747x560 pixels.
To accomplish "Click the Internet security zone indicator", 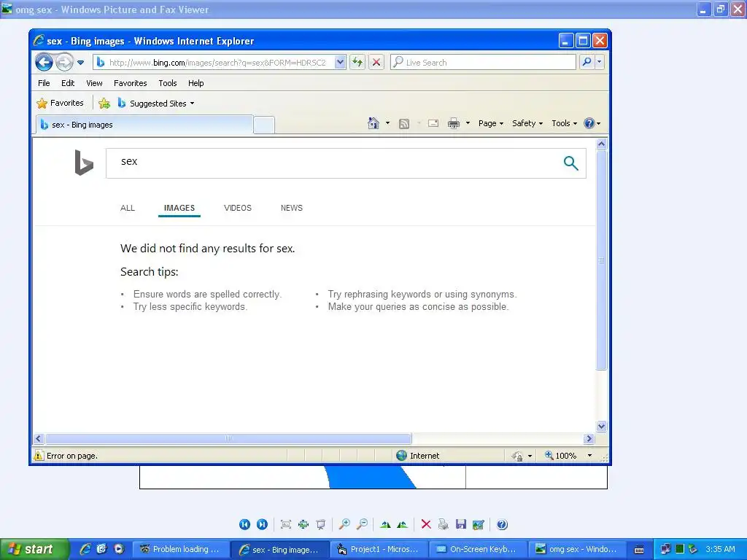I will (418, 456).
